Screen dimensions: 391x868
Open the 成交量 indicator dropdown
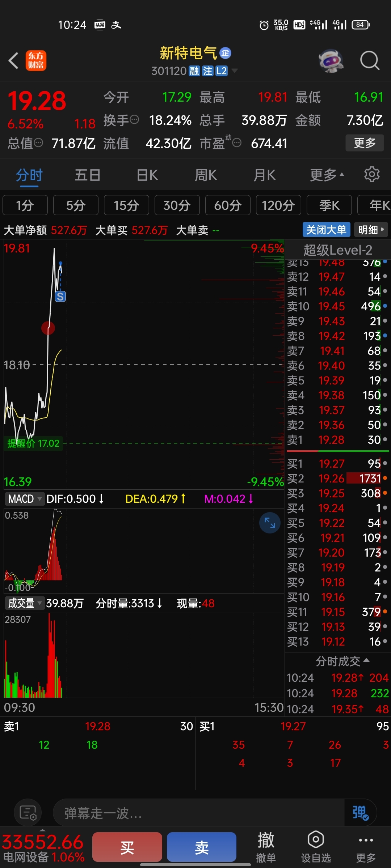(x=25, y=603)
